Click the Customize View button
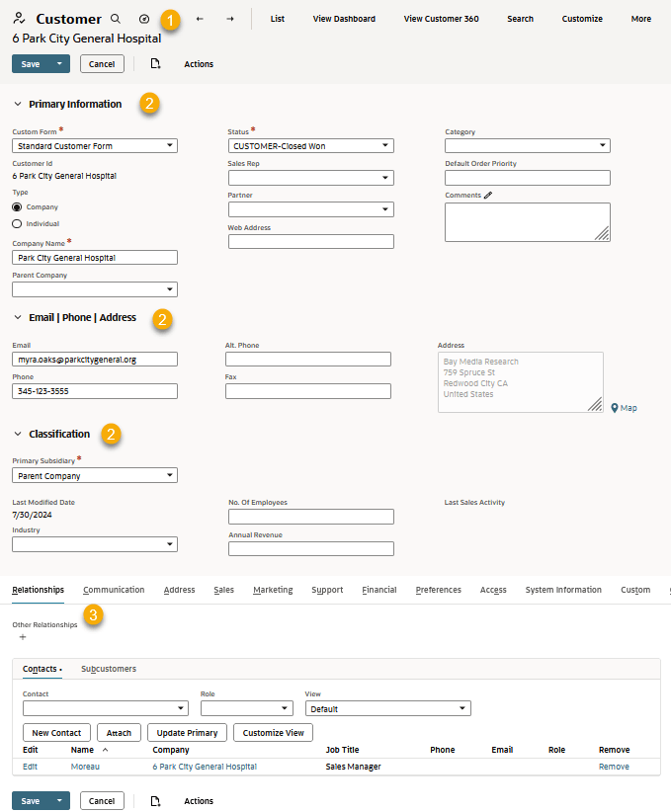This screenshot has width=671, height=812. pos(273,733)
